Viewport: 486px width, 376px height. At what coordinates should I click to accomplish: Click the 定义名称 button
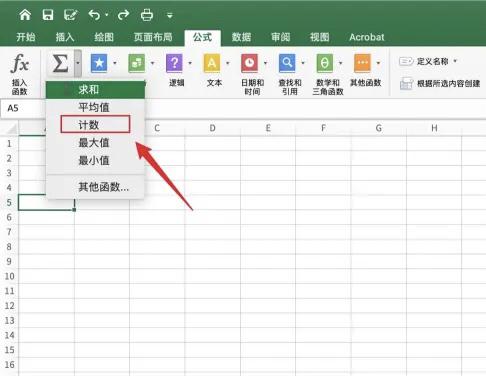(424, 61)
